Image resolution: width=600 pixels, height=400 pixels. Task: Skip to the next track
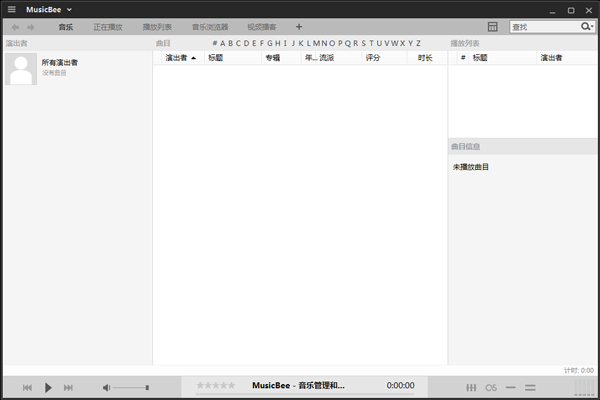68,387
